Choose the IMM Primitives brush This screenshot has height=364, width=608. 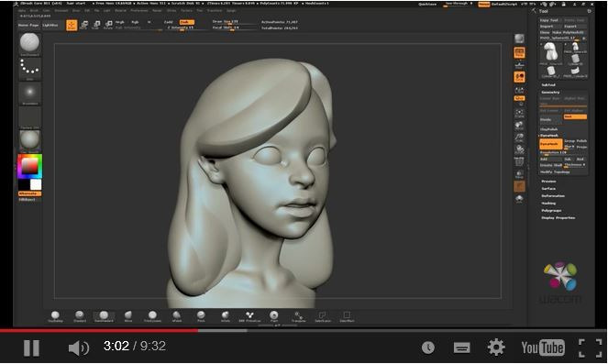coord(249,316)
